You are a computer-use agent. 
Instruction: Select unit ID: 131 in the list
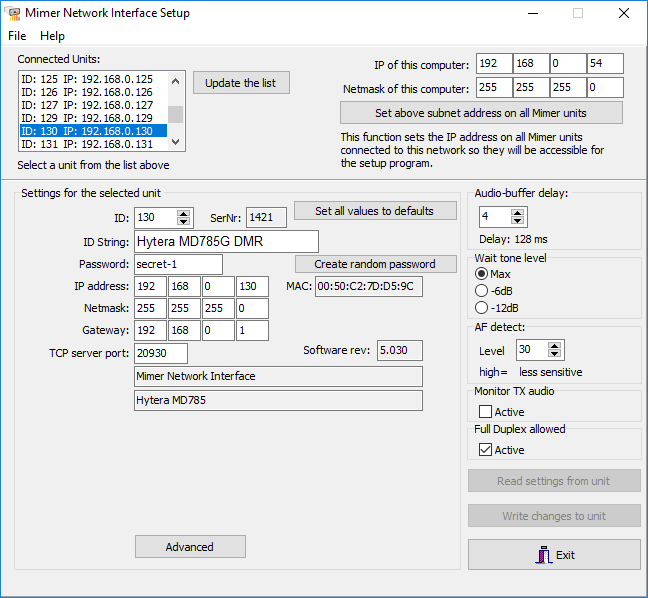94,144
